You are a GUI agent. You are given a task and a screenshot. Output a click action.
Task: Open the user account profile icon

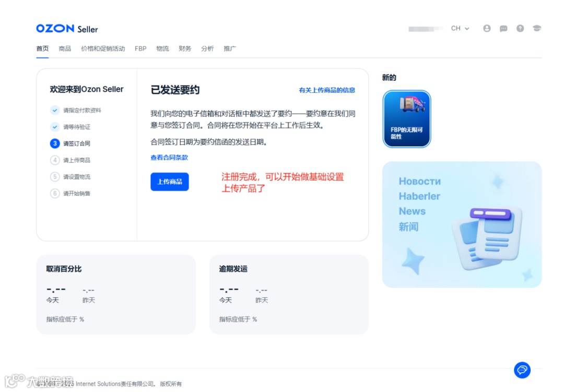tap(487, 28)
